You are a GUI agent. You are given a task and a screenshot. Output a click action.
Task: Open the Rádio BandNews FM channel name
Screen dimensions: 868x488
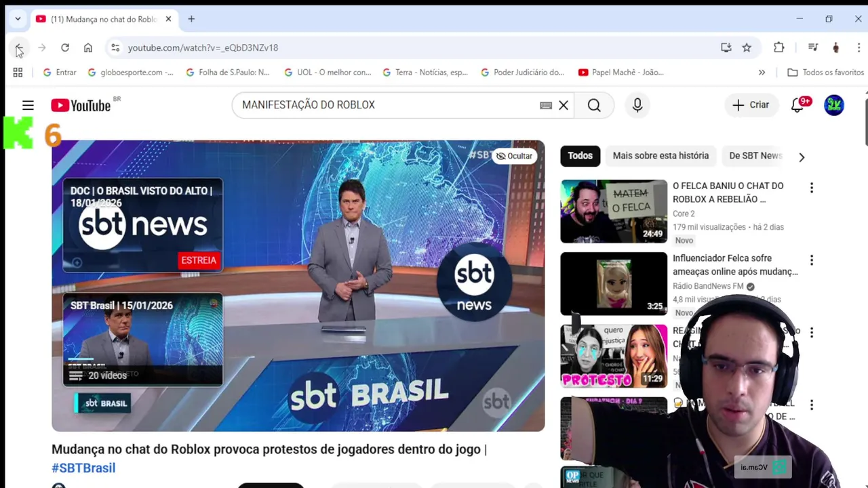click(708, 286)
